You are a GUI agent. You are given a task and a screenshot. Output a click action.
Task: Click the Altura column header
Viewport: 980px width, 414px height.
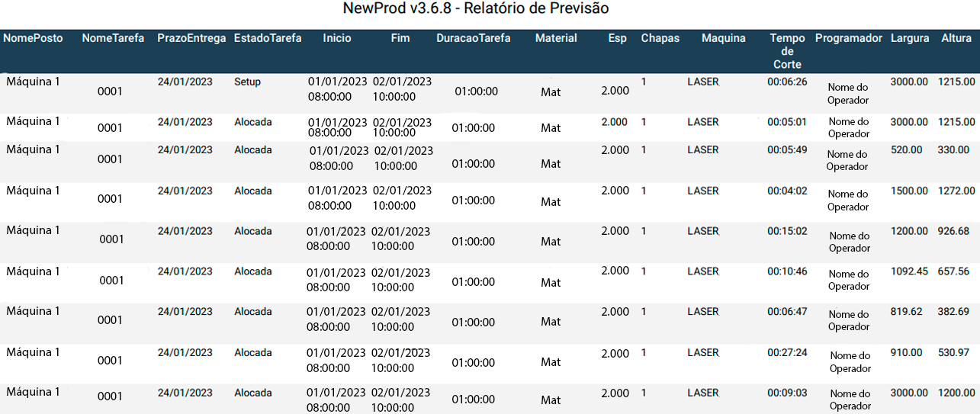pos(956,38)
